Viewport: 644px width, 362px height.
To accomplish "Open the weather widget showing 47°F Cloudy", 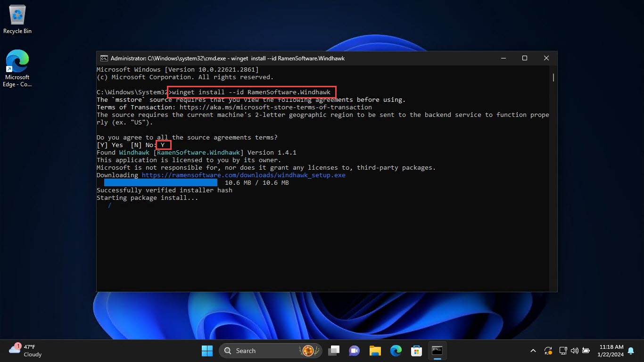I will tap(26, 350).
